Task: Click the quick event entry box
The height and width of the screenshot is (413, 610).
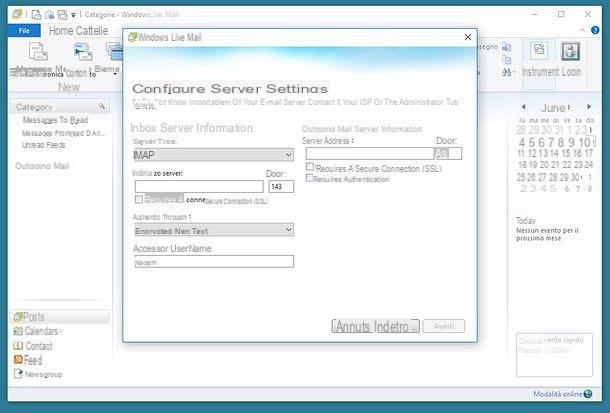Action: point(554,355)
